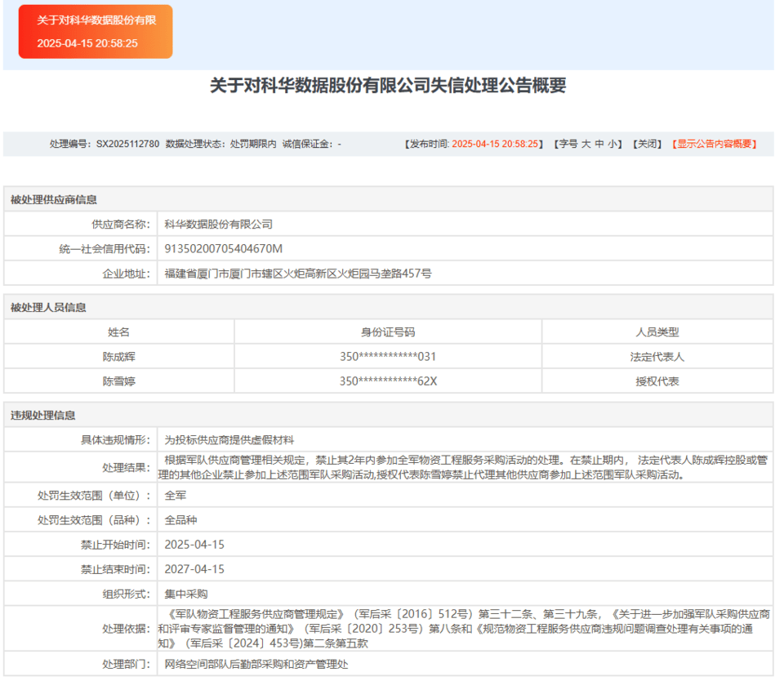
Task: Click the 诚信保证金 field in info bar
Action: tap(311, 144)
